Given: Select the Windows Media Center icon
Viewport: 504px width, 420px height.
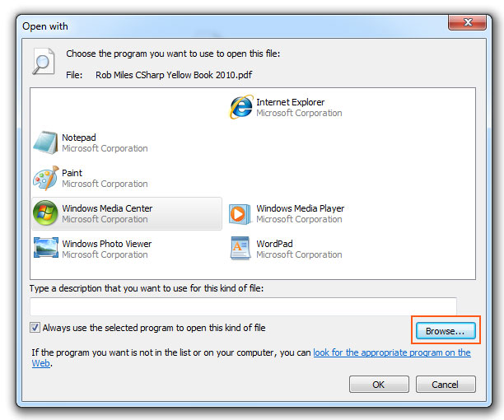Looking at the screenshot, I should [x=45, y=213].
